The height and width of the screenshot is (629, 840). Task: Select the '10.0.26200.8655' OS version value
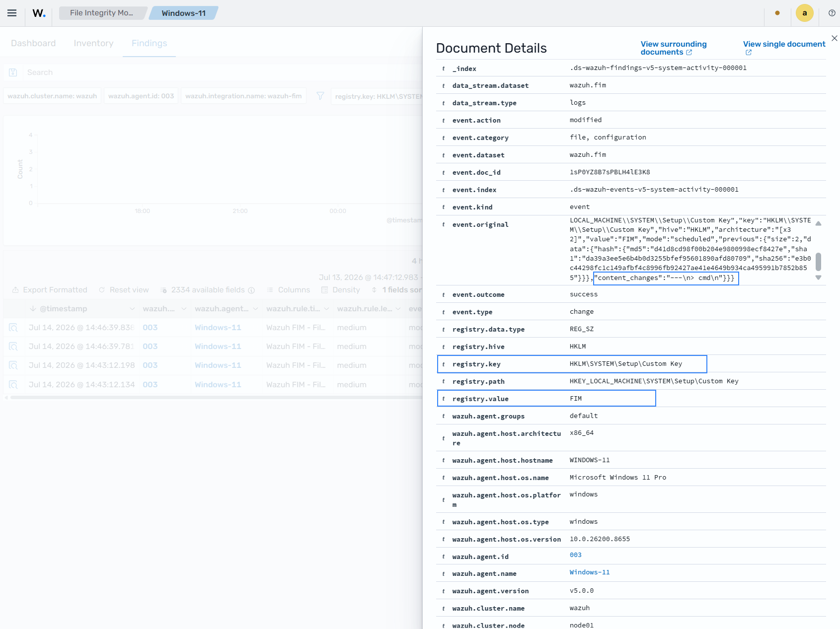tap(600, 539)
